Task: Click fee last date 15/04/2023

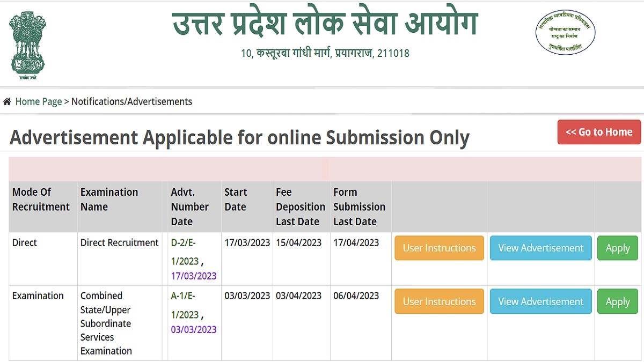Action: 298,242
